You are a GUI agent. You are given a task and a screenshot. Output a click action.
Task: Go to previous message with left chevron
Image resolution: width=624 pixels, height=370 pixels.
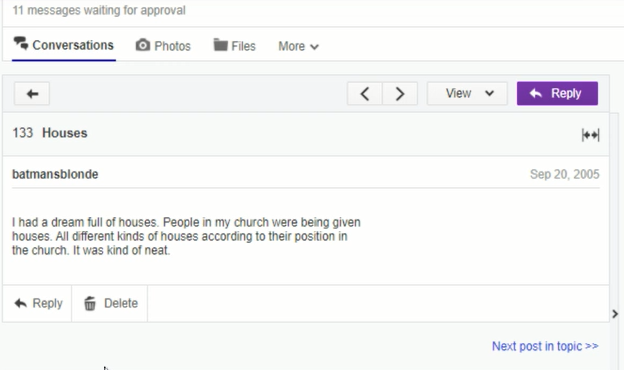[365, 94]
